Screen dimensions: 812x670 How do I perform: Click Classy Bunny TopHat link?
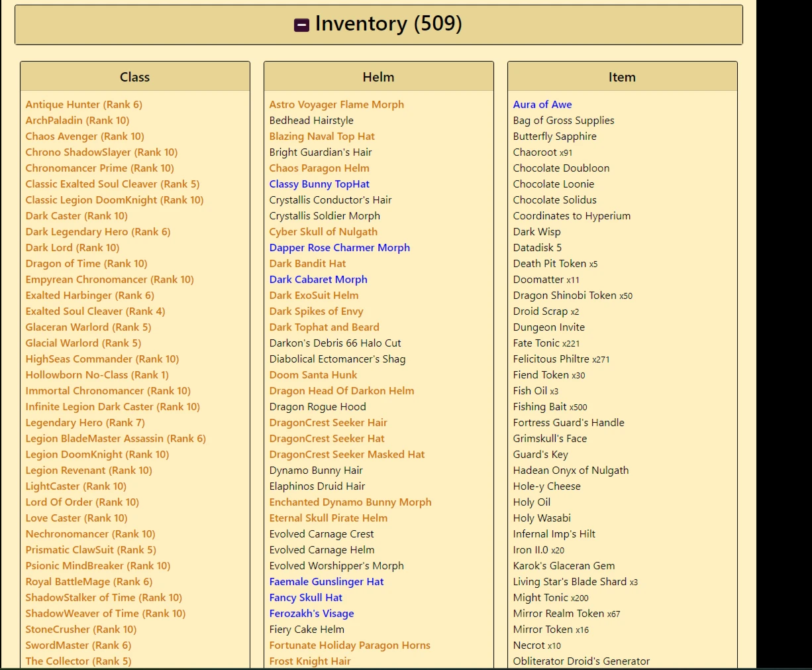click(x=319, y=184)
